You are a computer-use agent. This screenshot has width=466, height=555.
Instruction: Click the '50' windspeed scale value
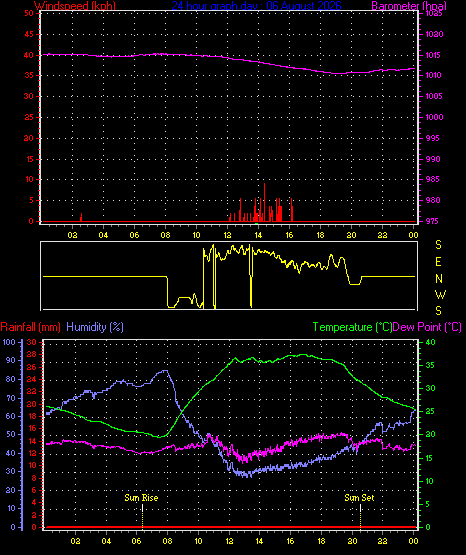(29, 13)
